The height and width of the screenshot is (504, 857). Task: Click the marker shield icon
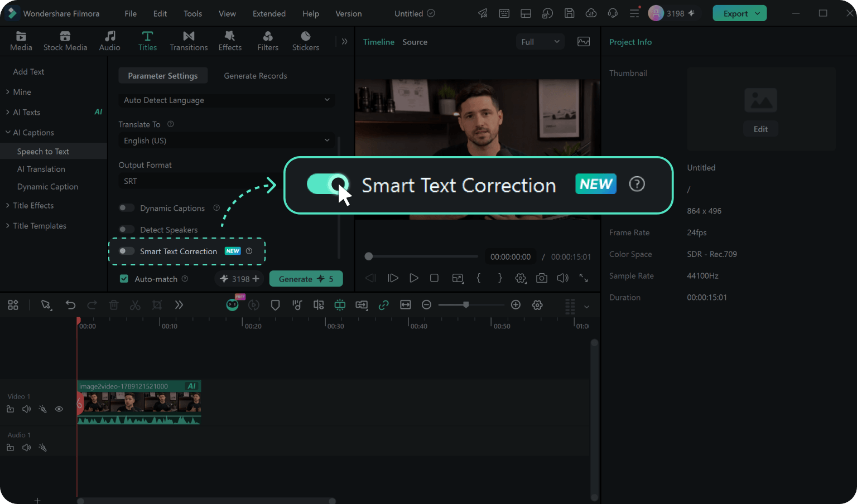275,305
